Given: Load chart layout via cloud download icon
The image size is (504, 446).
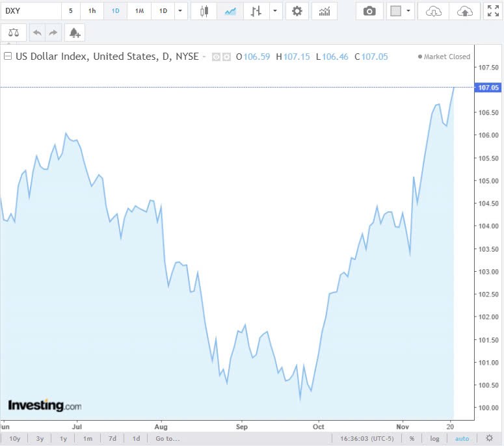Looking at the screenshot, I should [433, 12].
